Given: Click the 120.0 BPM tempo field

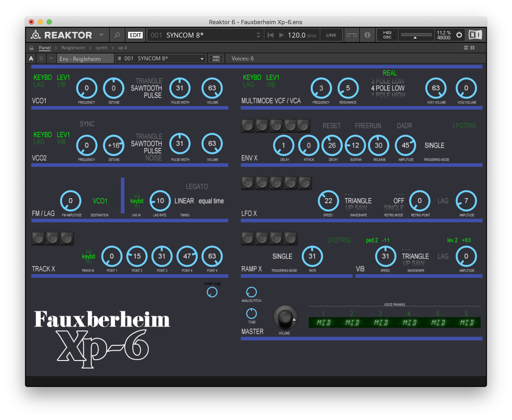Looking at the screenshot, I should click(302, 35).
